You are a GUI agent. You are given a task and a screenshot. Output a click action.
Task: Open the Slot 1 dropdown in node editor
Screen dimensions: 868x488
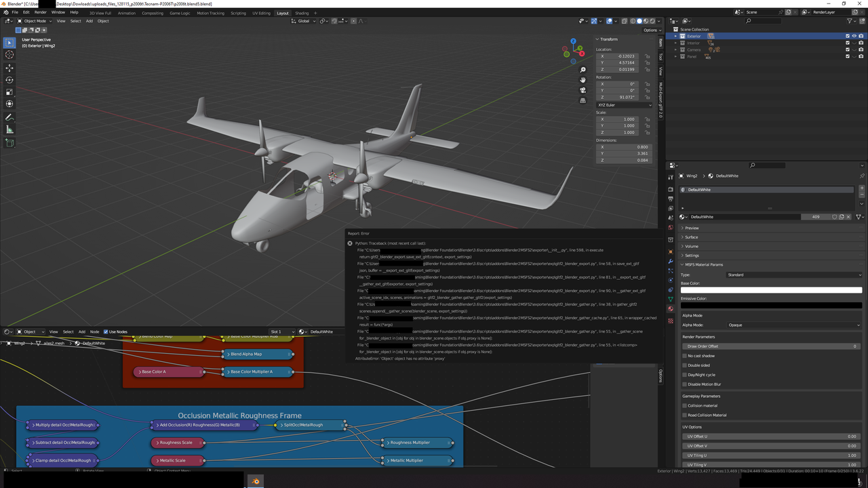(x=282, y=332)
